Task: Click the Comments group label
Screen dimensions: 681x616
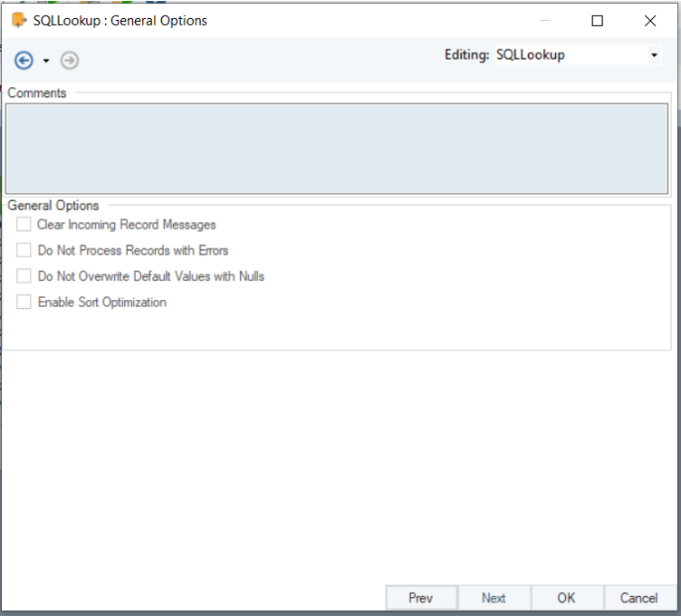Action: point(37,93)
